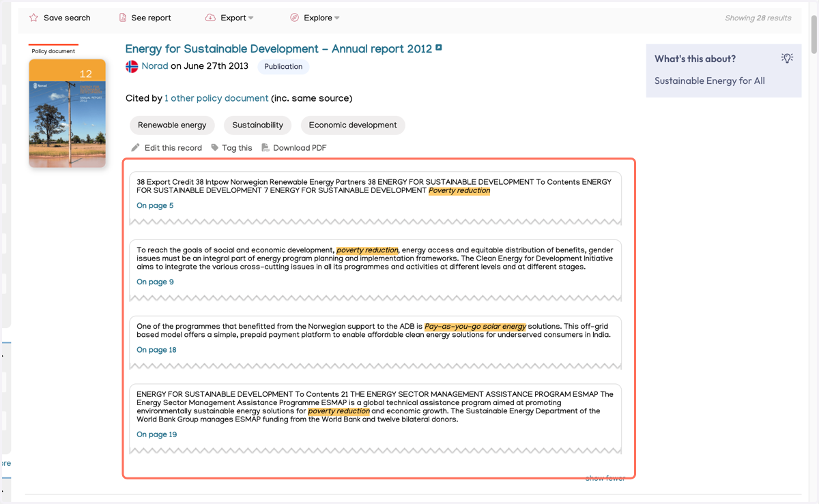
Task: Go to On page 9 link
Action: [x=155, y=282]
